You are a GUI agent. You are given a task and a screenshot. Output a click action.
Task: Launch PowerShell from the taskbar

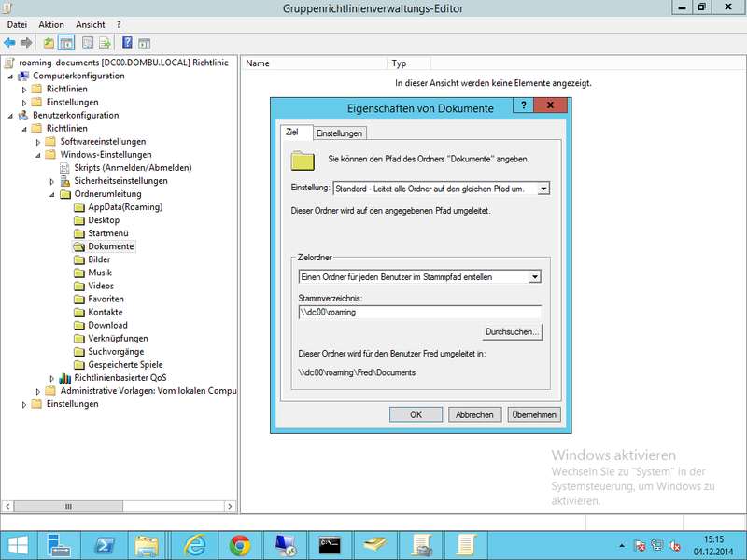click(106, 544)
